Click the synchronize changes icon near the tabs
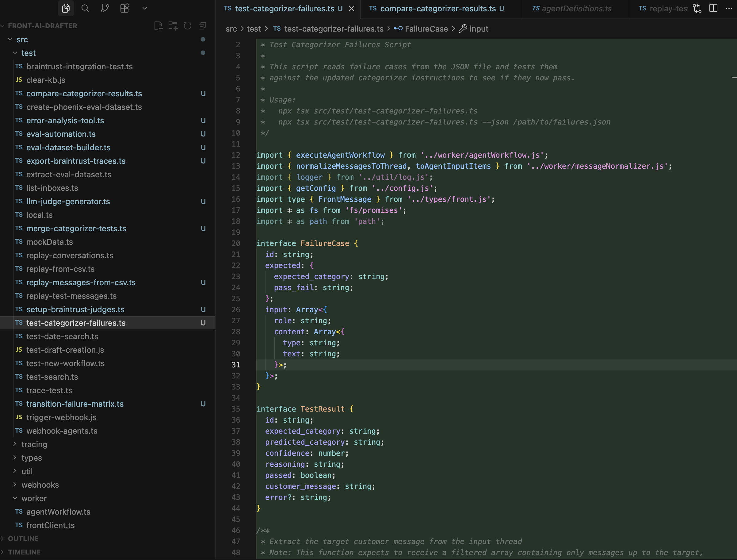This screenshot has height=560, width=737. pyautogui.click(x=697, y=8)
